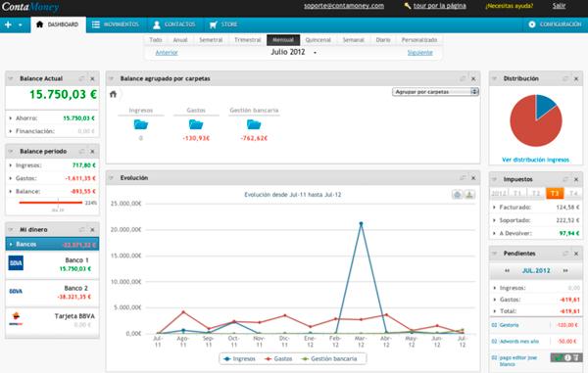Click the plus add button in navbar
The height and width of the screenshot is (373, 588).
click(8, 24)
